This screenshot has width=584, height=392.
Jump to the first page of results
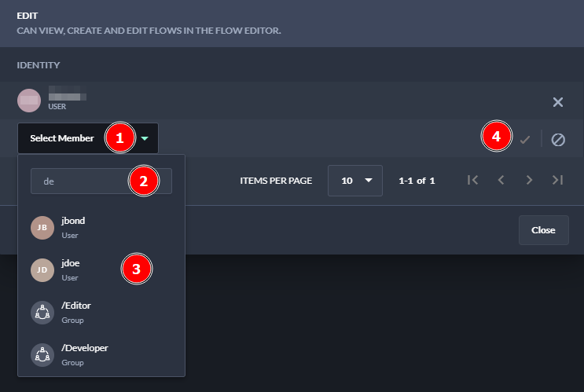pyautogui.click(x=472, y=180)
